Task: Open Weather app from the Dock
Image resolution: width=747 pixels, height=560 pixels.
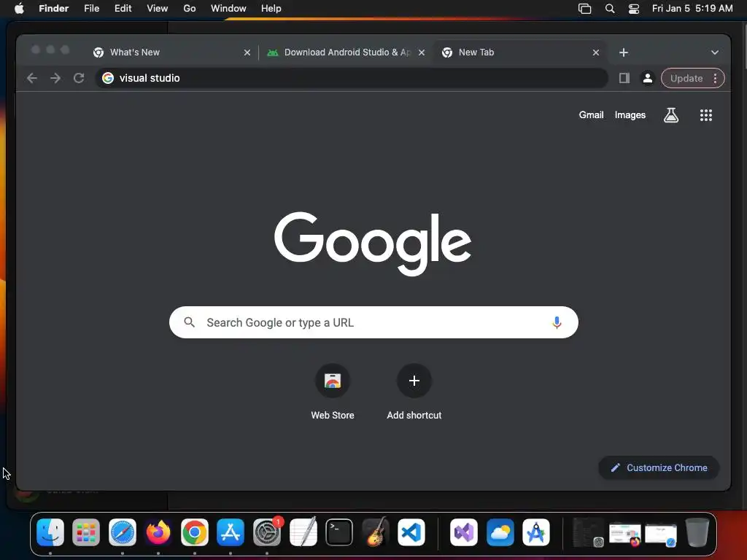Action: pyautogui.click(x=500, y=532)
